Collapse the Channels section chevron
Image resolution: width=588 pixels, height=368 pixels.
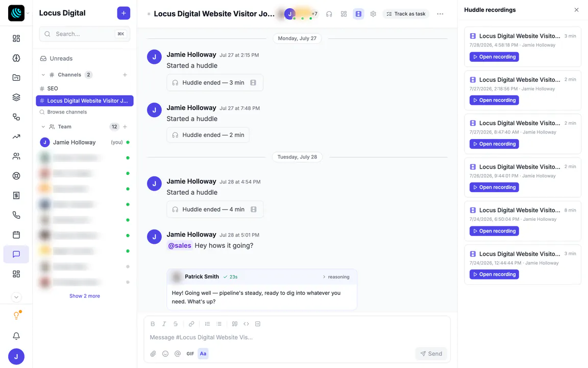43,75
